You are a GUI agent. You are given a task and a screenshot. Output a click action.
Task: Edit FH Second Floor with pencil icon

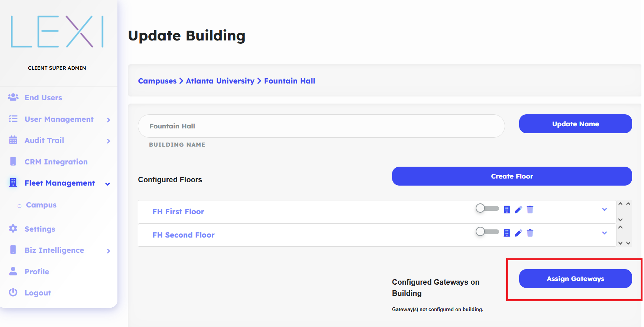pos(518,233)
